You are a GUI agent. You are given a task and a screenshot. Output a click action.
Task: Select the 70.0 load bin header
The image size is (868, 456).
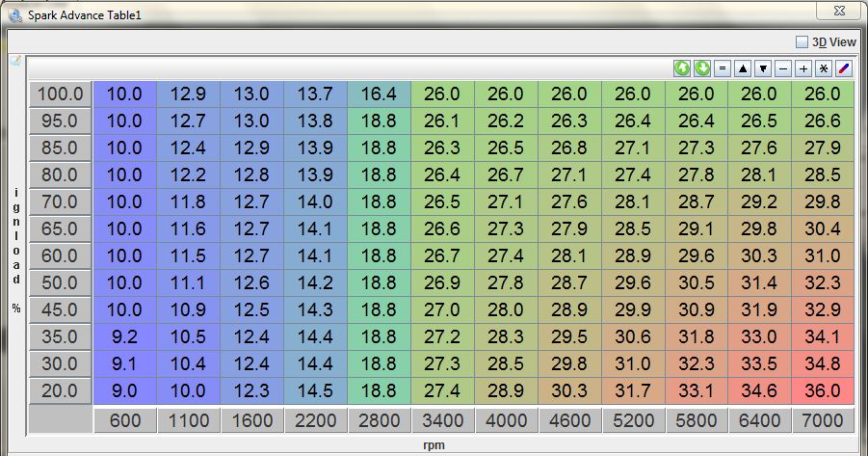[60, 201]
